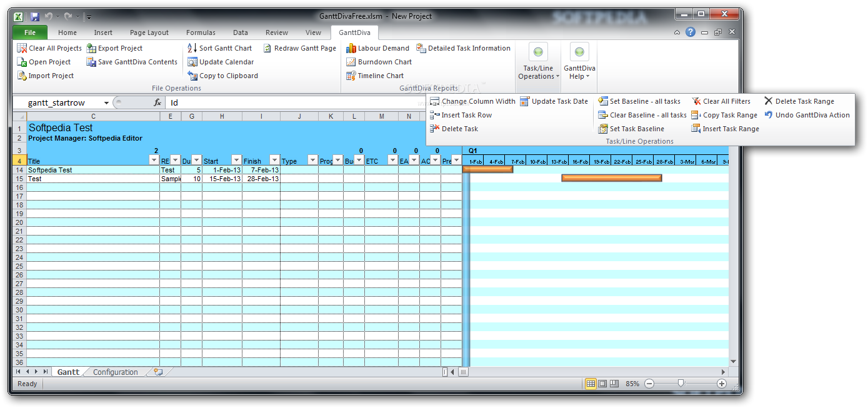Open the Burndown Chart
Image resolution: width=868 pixels, height=408 pixels.
379,62
